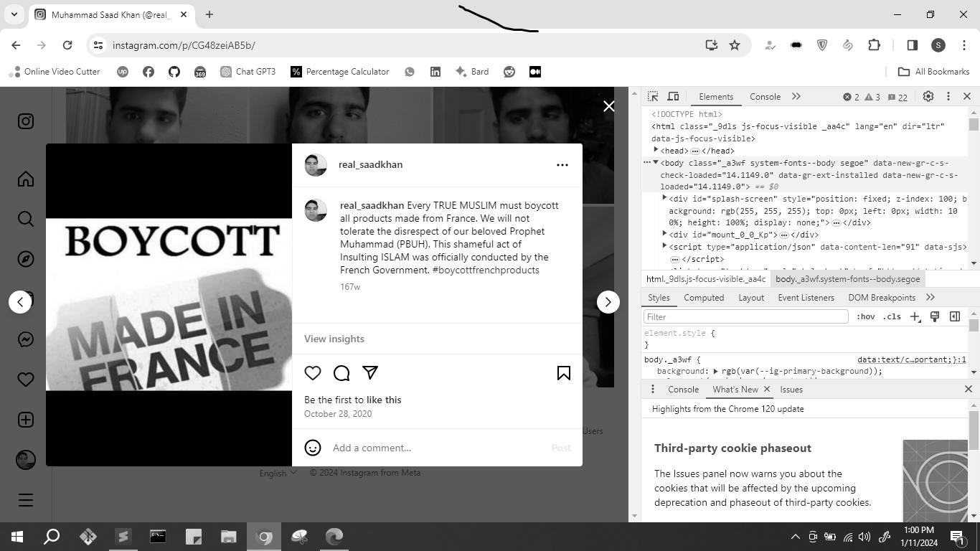Screen dimensions: 980x551
Task: Click the DevTools 2 errors counter
Action: (x=851, y=97)
